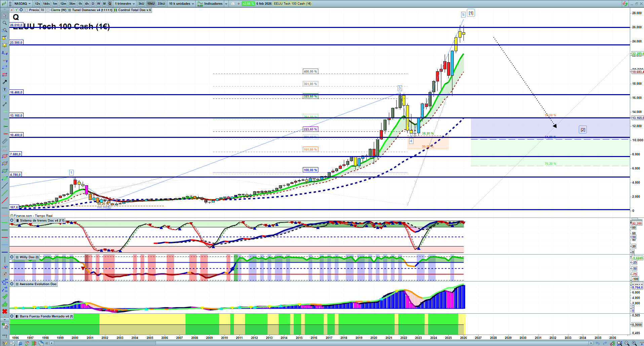Click the Control Total Doc v.6 swatch
Viewport: 644px width, 346px height.
116,10
